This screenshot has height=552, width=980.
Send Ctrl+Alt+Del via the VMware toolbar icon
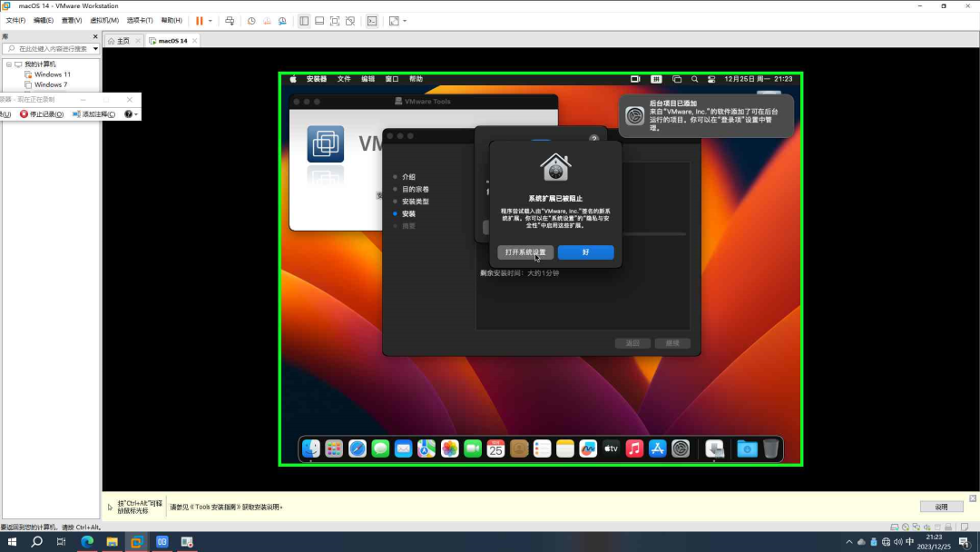click(x=230, y=21)
